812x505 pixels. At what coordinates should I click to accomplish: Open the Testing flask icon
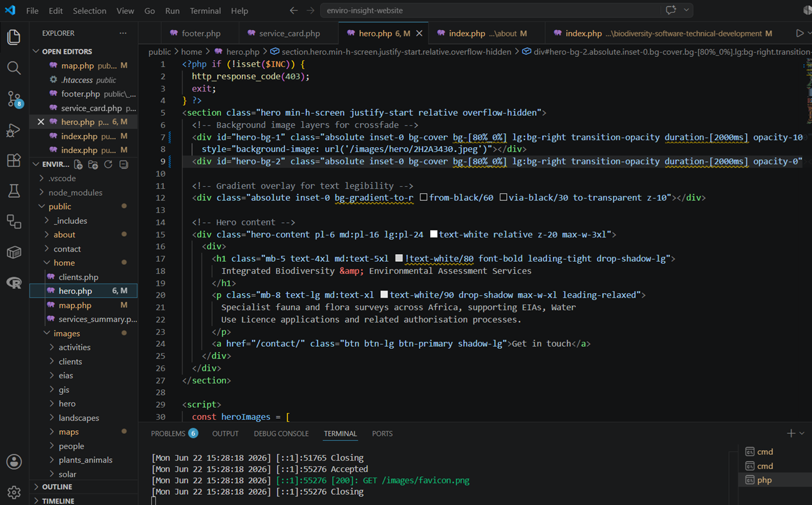[13, 191]
